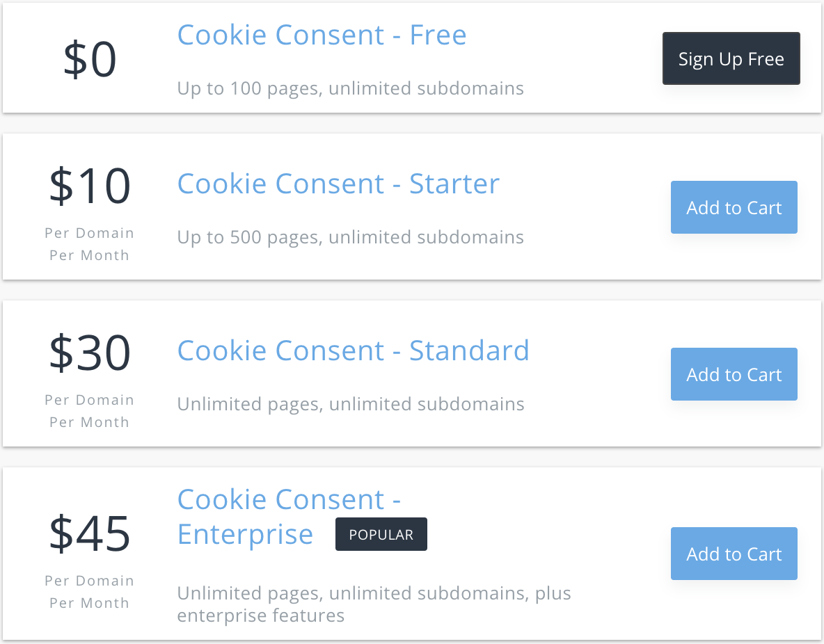Click 'Per Domain Per Month' under $30
This screenshot has height=644, width=824.
(89, 410)
